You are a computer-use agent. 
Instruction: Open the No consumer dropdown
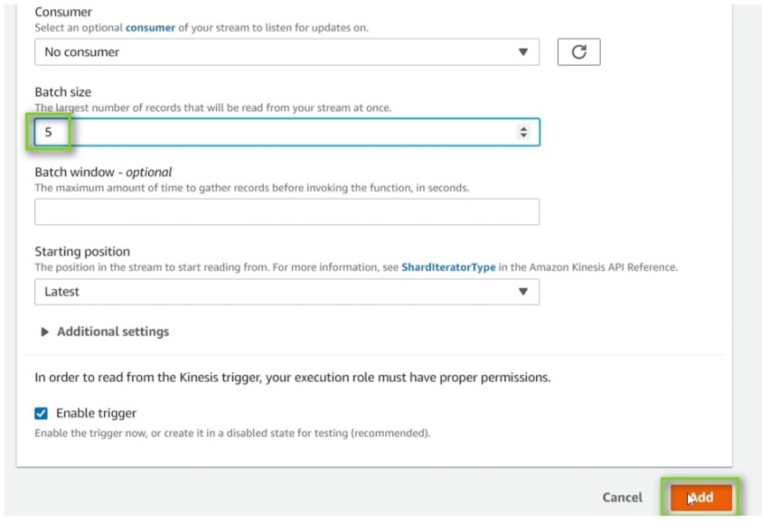[286, 52]
